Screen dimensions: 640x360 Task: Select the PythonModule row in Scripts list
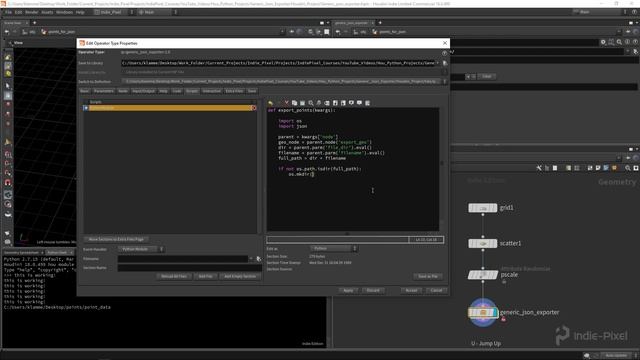[171, 108]
